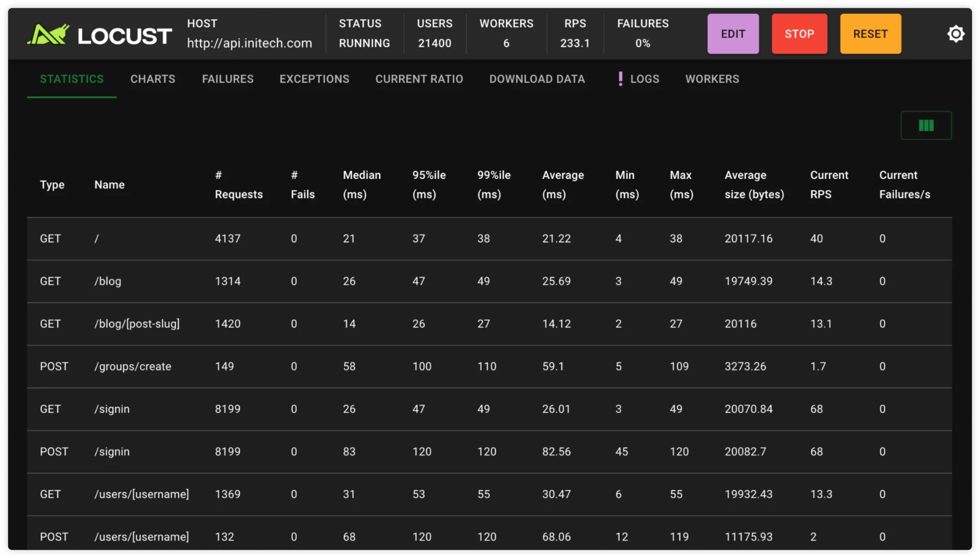Open the green column selector icon
Image resolution: width=980 pixels, height=558 pixels.
[926, 125]
